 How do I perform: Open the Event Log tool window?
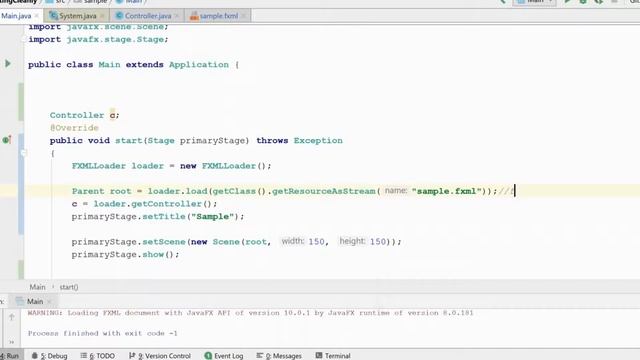(224, 356)
